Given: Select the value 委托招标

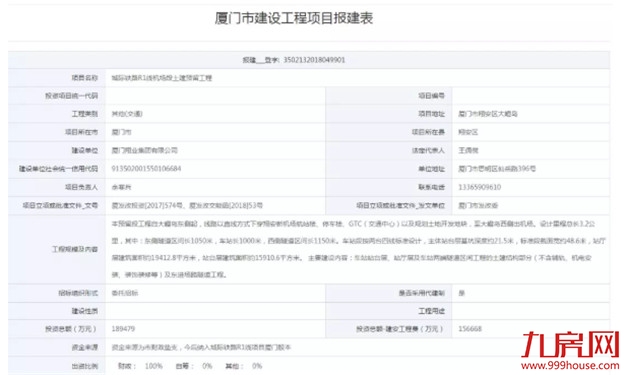Looking at the screenshot, I should point(124,293).
